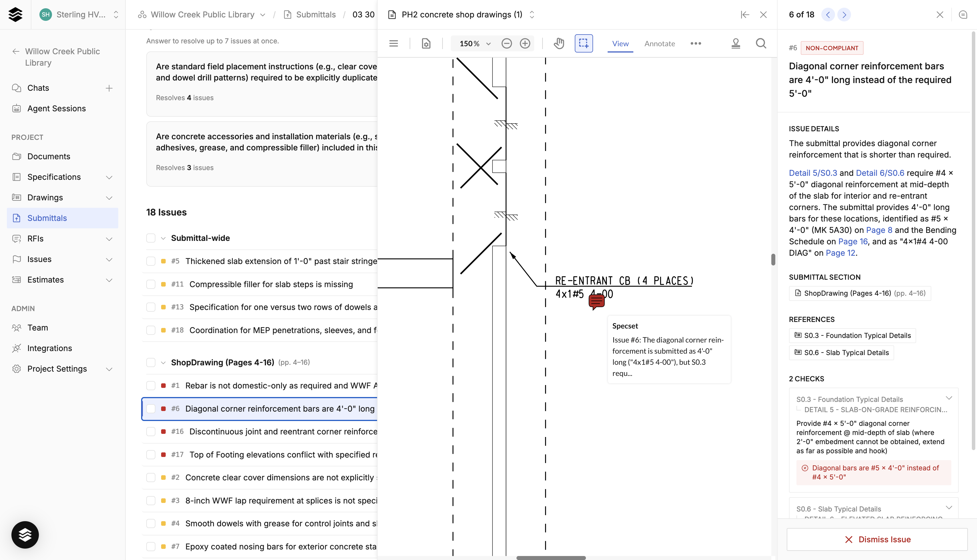
Task: Open Sterling HV organization switcher
Action: coord(79,15)
